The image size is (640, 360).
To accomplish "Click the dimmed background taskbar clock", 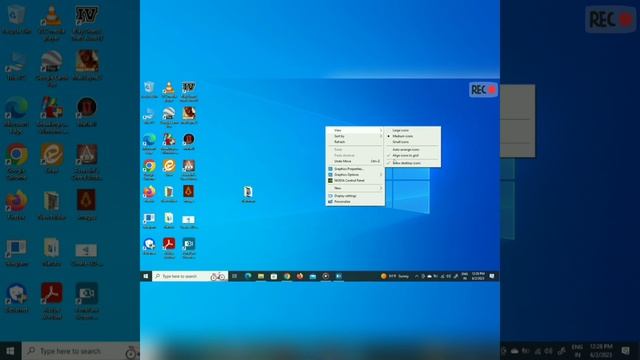I will pyautogui.click(x=601, y=351).
